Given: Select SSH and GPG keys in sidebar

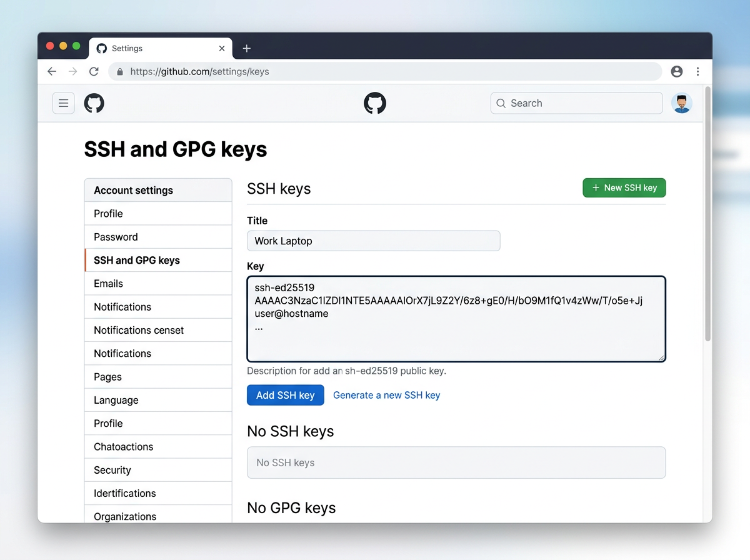Looking at the screenshot, I should (x=158, y=260).
